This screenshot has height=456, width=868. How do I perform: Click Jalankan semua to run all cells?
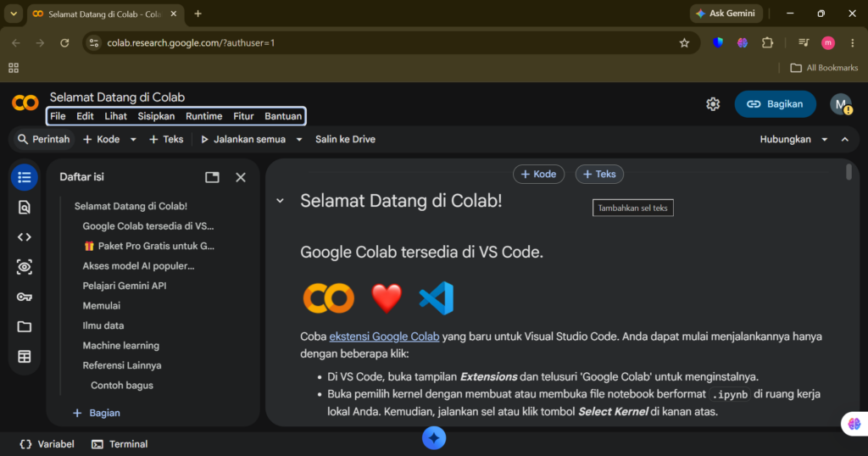[x=243, y=140]
